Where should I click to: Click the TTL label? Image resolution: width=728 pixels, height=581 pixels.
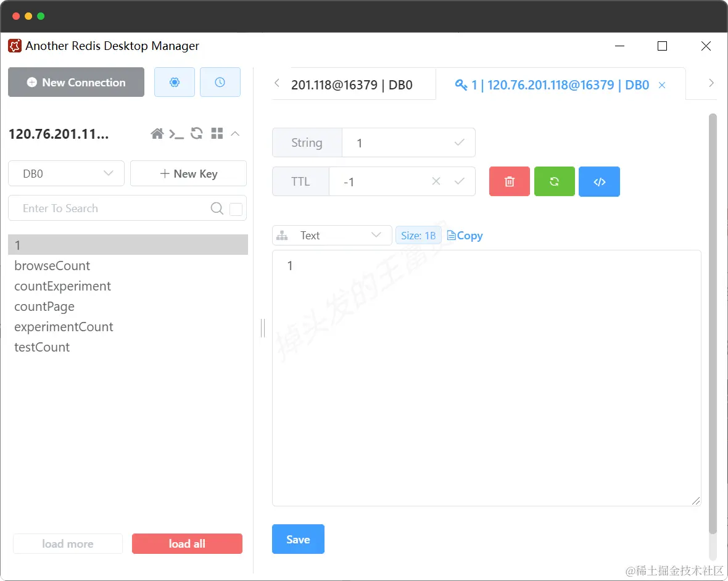point(300,181)
